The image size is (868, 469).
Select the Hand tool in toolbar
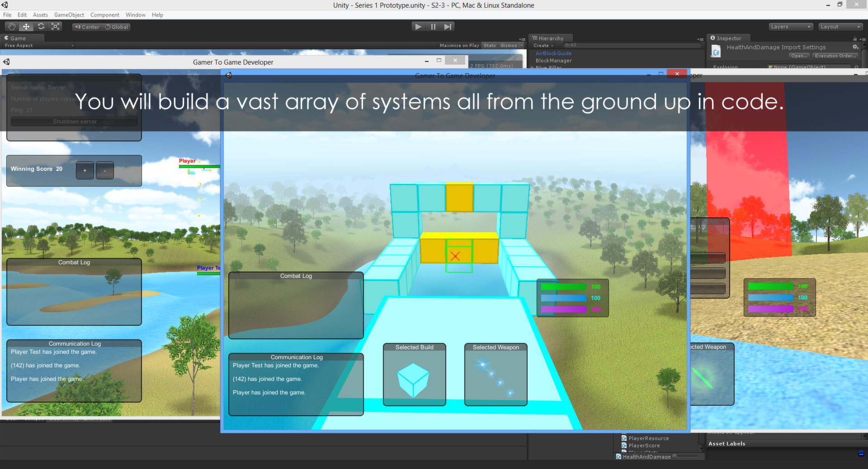pos(11,27)
